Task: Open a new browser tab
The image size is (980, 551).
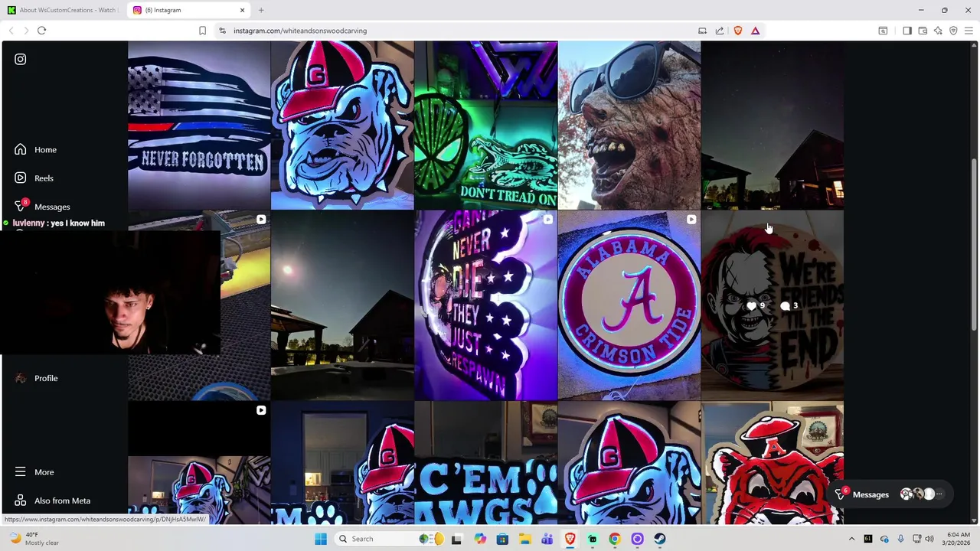Action: pyautogui.click(x=261, y=10)
